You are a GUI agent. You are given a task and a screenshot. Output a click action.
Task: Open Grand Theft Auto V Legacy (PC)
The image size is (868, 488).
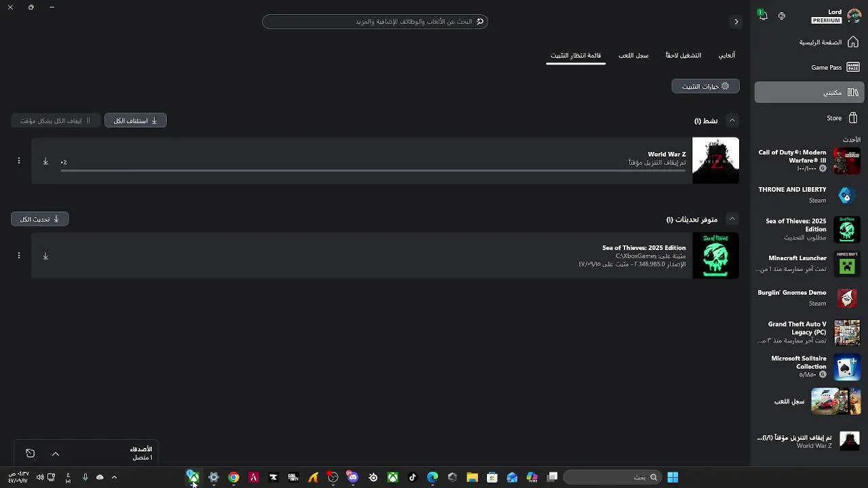pos(808,333)
